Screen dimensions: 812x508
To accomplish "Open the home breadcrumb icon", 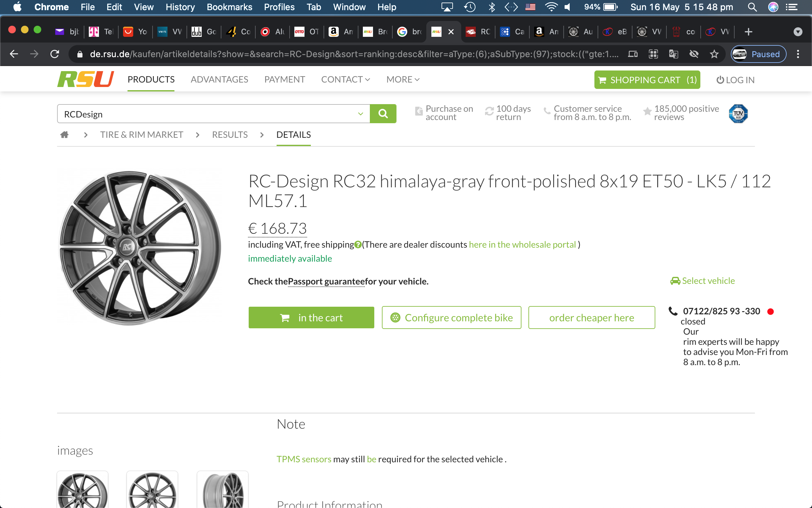I will 64,135.
